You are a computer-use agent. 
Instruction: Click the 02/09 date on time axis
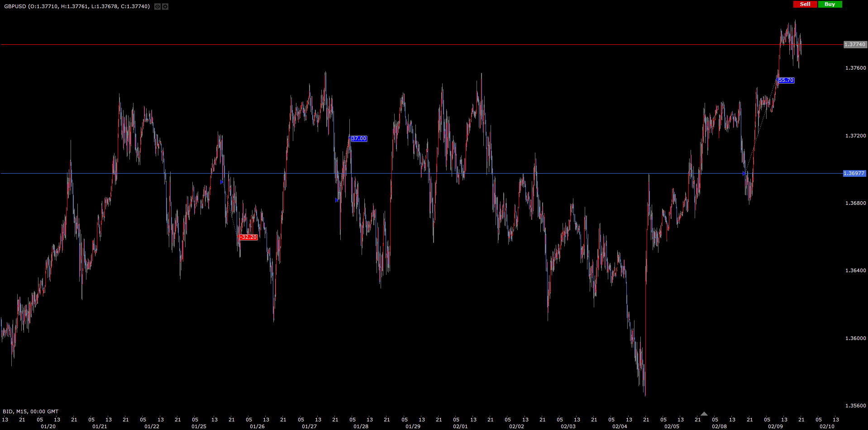pos(775,426)
